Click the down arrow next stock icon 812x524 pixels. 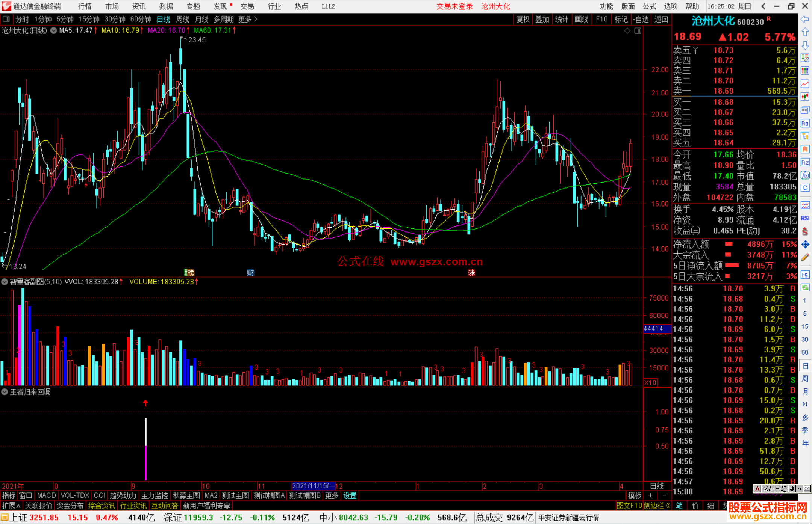coord(805,45)
